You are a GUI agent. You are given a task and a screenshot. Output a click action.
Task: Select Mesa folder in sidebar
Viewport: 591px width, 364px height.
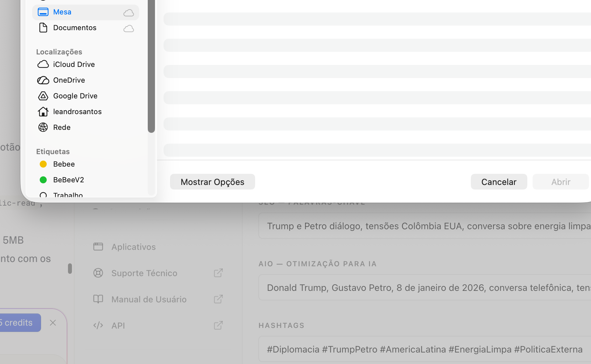coord(62,12)
